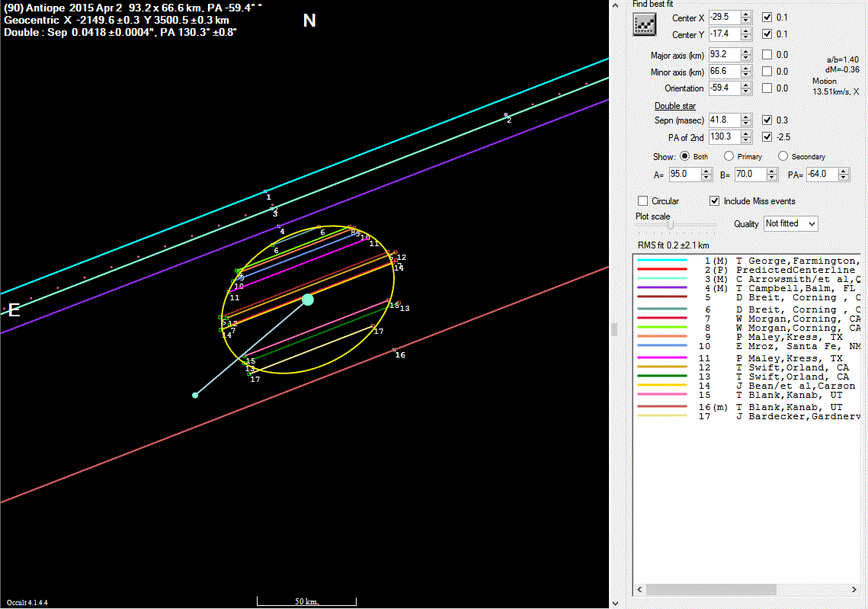
Task: Check the Circular checkbox
Action: point(642,201)
